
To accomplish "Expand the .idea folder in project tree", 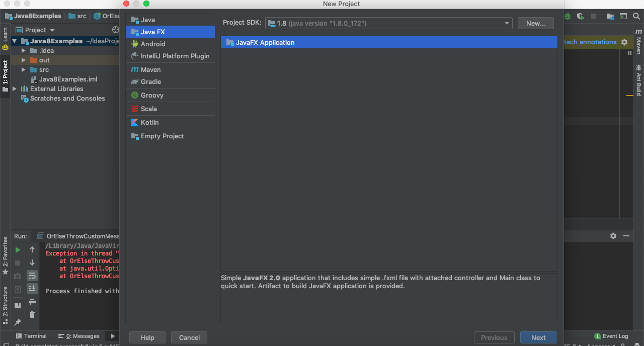I will (23, 50).
